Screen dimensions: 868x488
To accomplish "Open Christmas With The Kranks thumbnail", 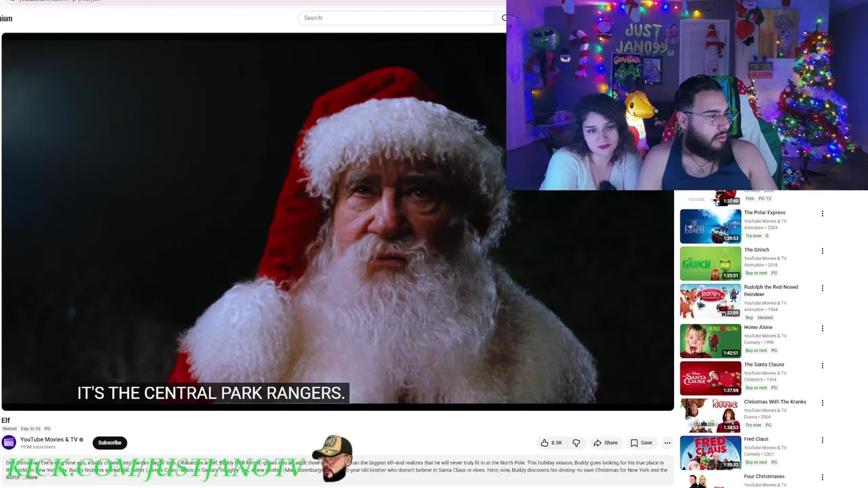I will click(711, 415).
